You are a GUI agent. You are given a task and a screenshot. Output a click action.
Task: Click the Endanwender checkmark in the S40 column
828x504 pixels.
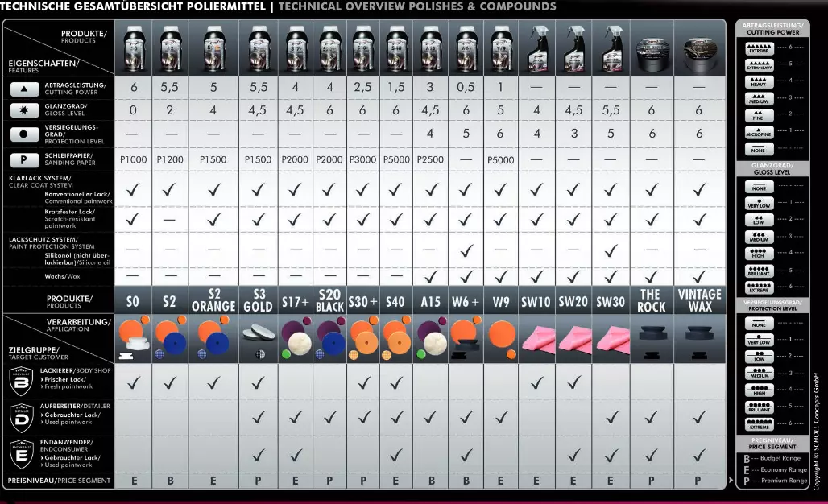(x=396, y=454)
